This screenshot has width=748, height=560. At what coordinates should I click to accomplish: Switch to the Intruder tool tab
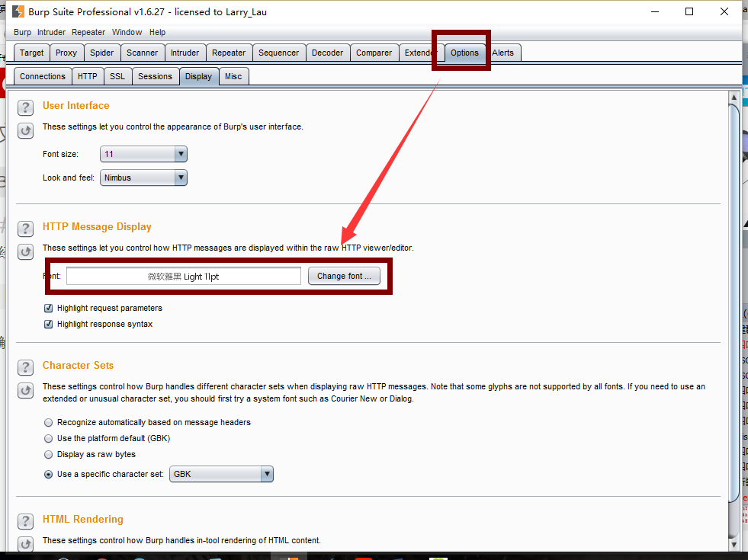(185, 53)
